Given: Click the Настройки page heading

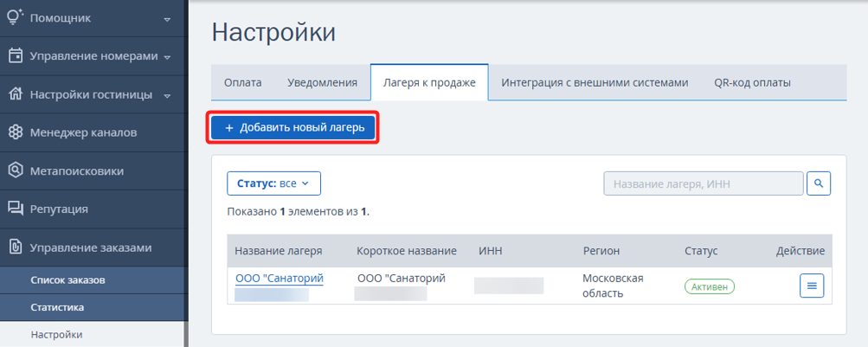Looking at the screenshot, I should 274,33.
